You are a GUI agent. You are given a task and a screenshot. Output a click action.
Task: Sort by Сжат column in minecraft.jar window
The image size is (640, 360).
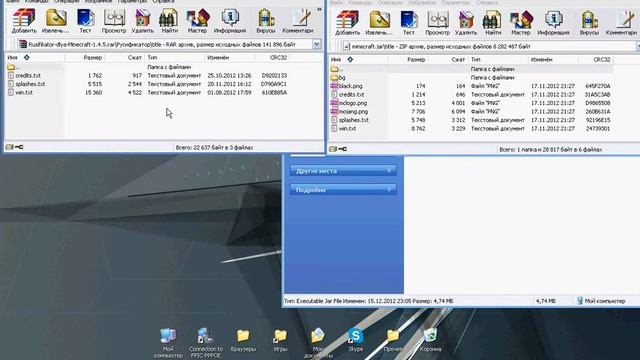[x=448, y=60]
